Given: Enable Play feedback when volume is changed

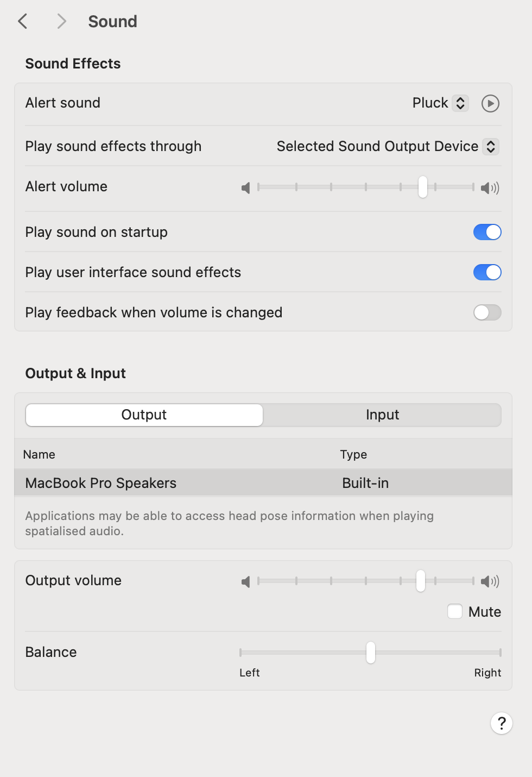Looking at the screenshot, I should coord(486,312).
